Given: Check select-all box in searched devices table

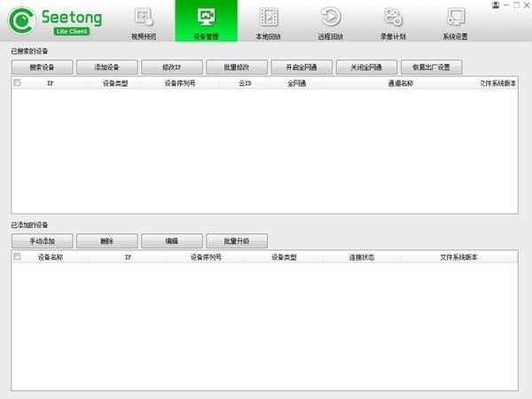Looking at the screenshot, I should [x=17, y=82].
